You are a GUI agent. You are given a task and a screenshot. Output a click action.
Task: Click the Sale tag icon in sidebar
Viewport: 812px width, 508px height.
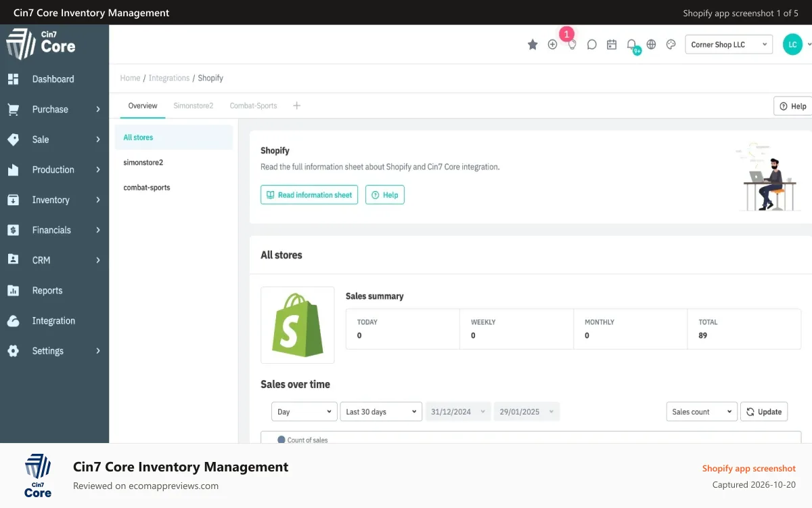coord(13,140)
